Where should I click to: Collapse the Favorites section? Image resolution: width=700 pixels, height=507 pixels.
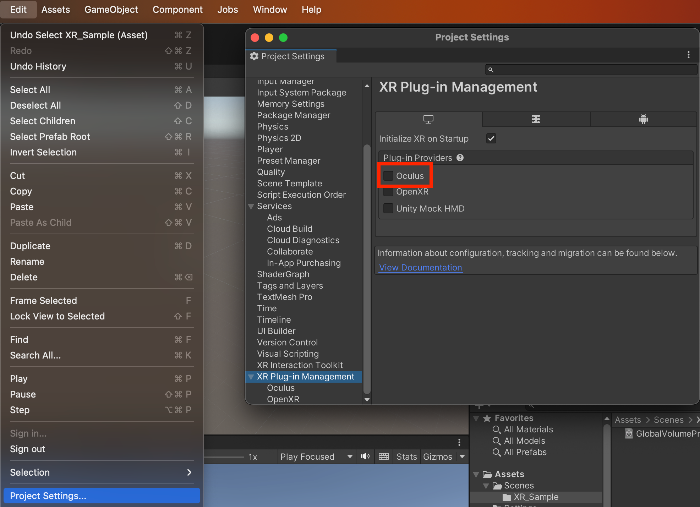[x=476, y=418]
